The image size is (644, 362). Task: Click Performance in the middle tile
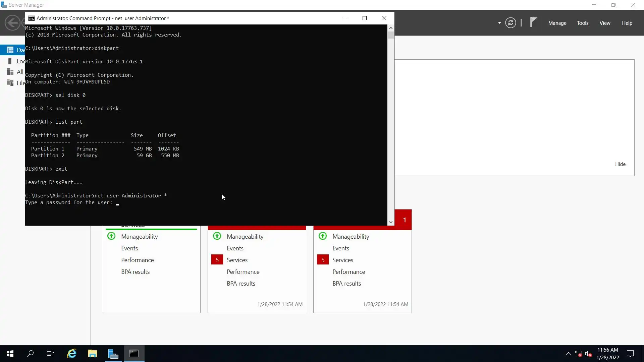pyautogui.click(x=243, y=272)
